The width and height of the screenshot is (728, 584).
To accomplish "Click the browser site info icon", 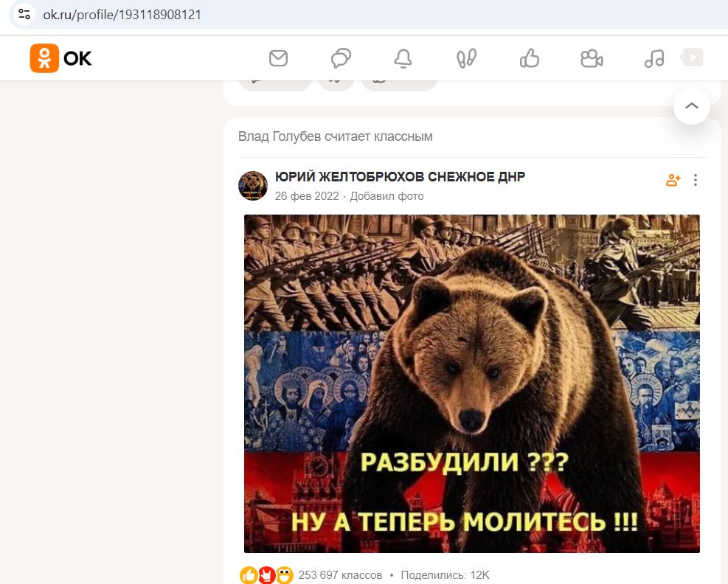I will pos(24,15).
